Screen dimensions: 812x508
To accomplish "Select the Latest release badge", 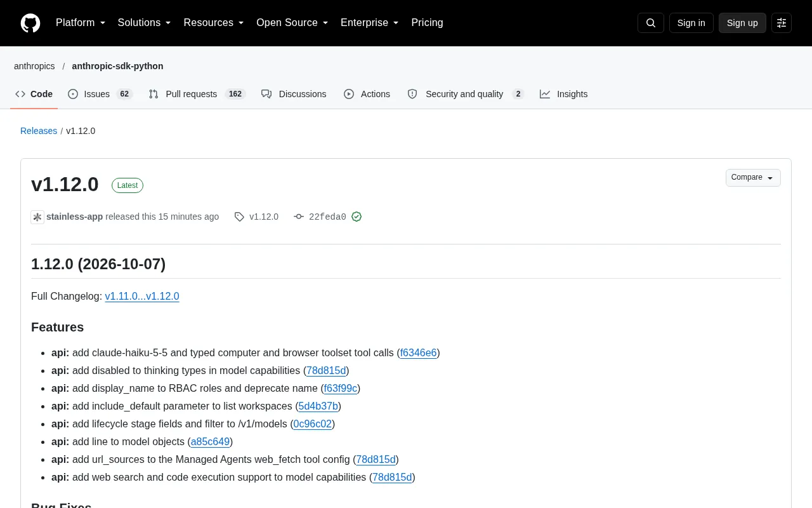I will pyautogui.click(x=128, y=185).
